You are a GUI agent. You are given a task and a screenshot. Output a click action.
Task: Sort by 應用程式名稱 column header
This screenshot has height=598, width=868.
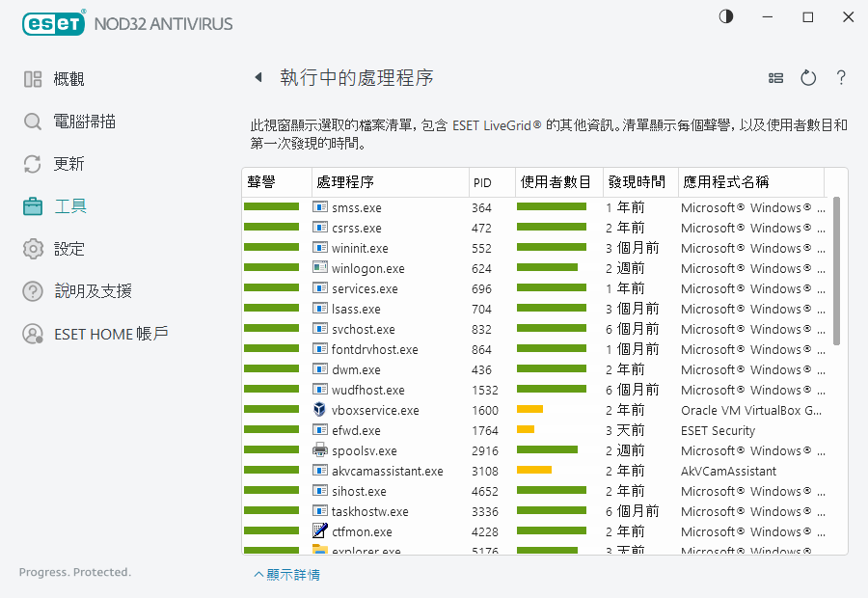click(751, 182)
